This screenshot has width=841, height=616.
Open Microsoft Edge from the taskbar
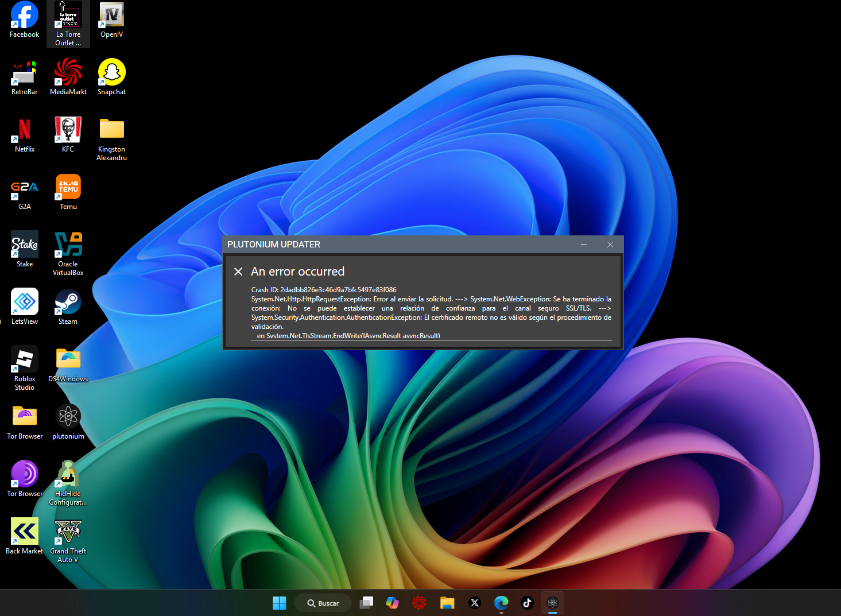point(501,603)
